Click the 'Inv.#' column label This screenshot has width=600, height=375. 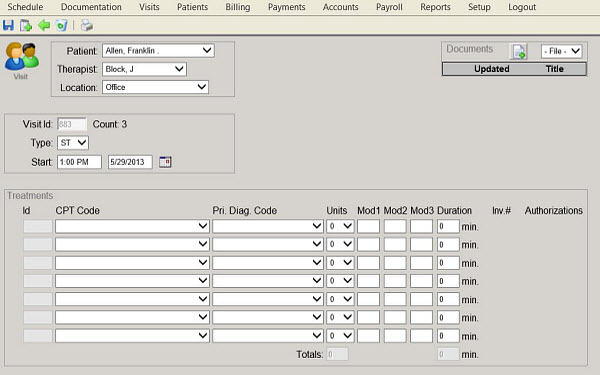(x=501, y=210)
